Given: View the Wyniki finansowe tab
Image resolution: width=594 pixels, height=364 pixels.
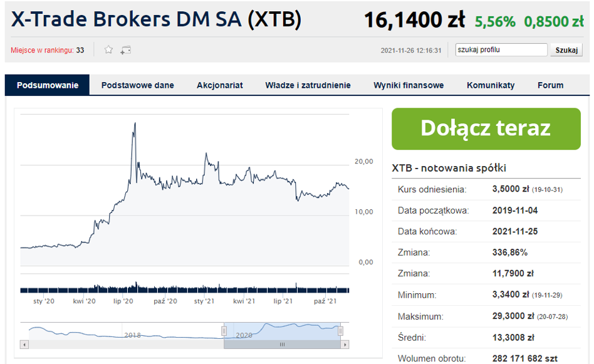Looking at the screenshot, I should click(x=409, y=85).
